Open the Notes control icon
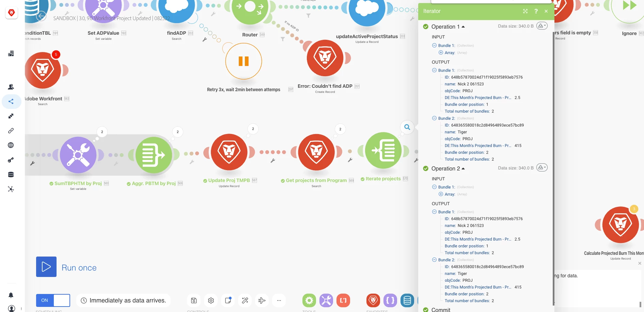644x312 pixels. point(228,300)
